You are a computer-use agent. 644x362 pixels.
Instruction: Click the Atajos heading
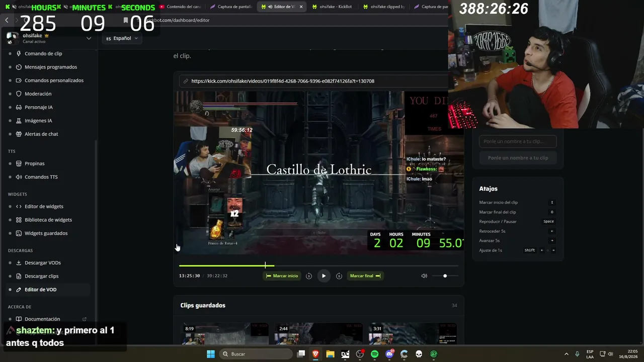(488, 189)
